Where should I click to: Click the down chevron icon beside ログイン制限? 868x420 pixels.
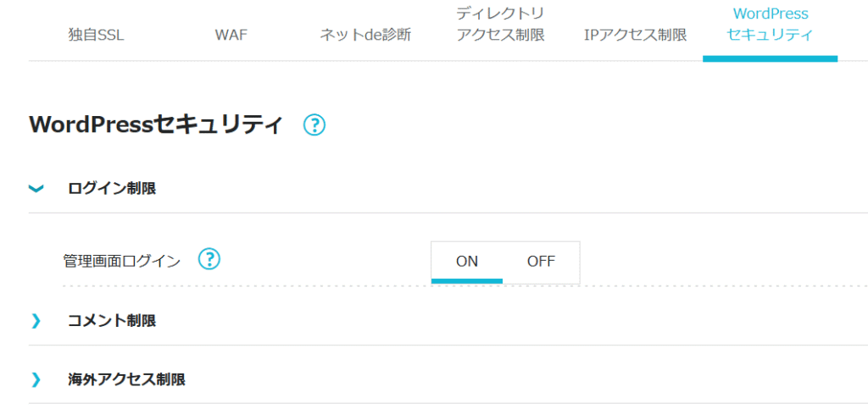tap(36, 188)
